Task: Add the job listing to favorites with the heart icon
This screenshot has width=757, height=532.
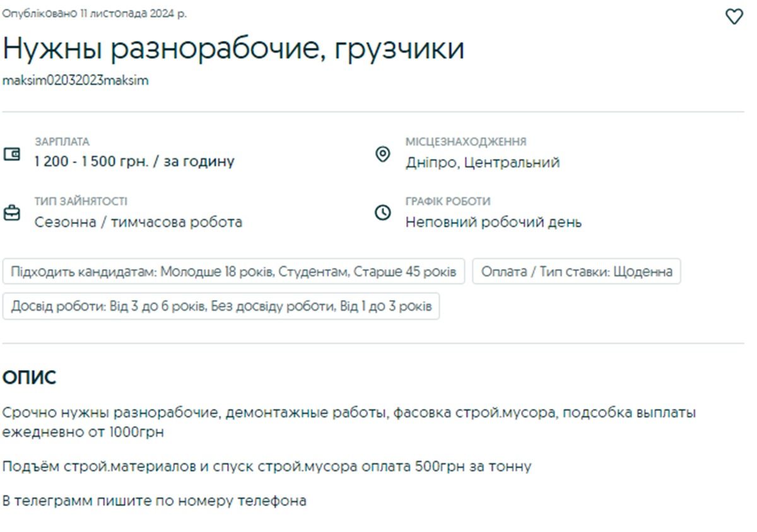Action: pyautogui.click(x=734, y=17)
